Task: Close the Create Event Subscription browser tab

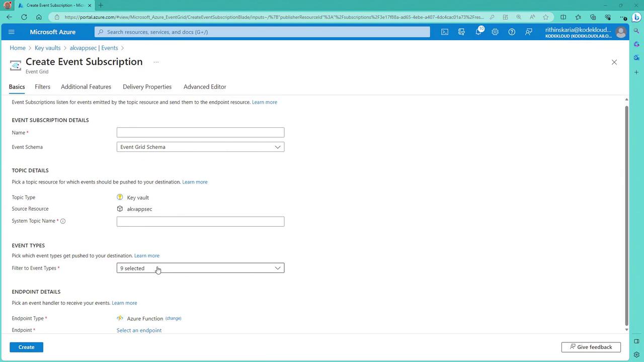Action: [x=90, y=6]
